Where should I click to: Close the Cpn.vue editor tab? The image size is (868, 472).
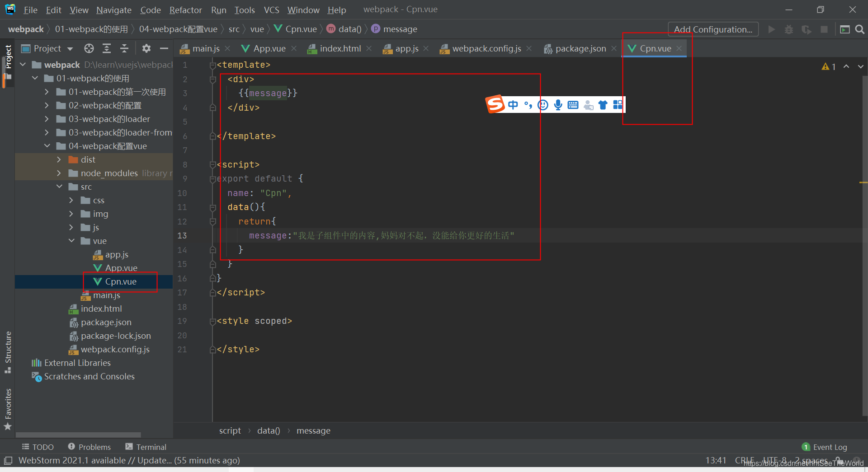(679, 48)
